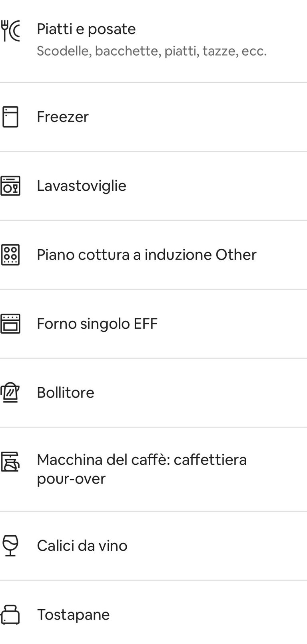Tap the Tostapane label
307x644 pixels.
pos(73,615)
